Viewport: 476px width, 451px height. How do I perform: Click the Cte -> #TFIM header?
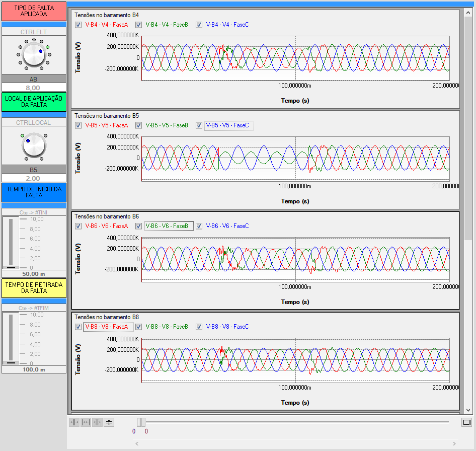coord(34,308)
